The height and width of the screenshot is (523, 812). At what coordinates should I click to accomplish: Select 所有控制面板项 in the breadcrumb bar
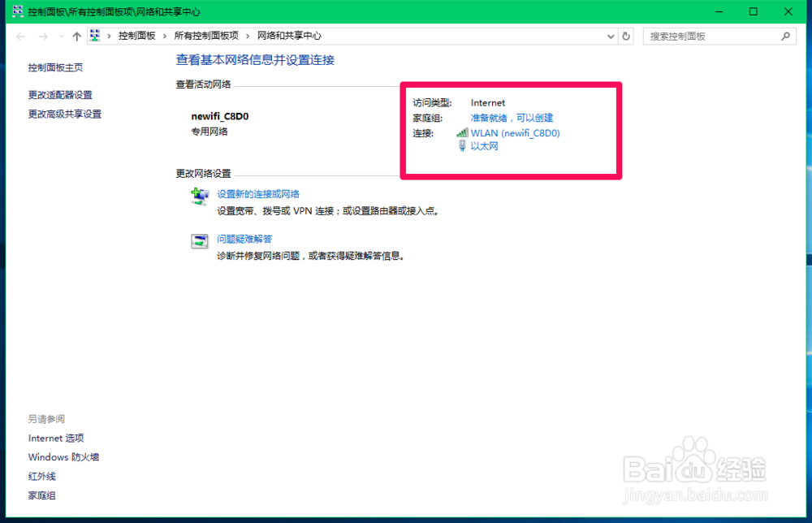click(206, 36)
